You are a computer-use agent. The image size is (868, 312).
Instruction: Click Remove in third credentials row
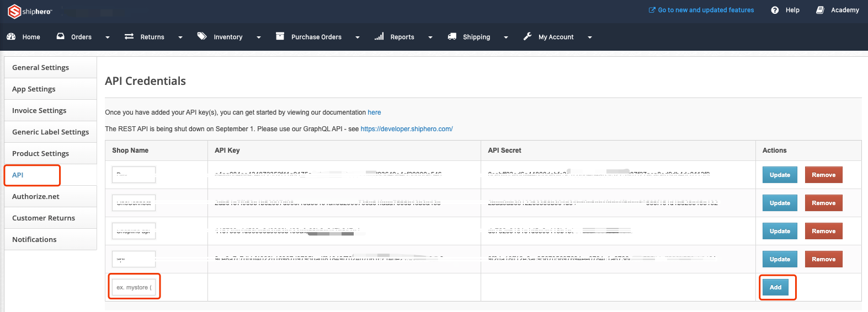pos(823,231)
